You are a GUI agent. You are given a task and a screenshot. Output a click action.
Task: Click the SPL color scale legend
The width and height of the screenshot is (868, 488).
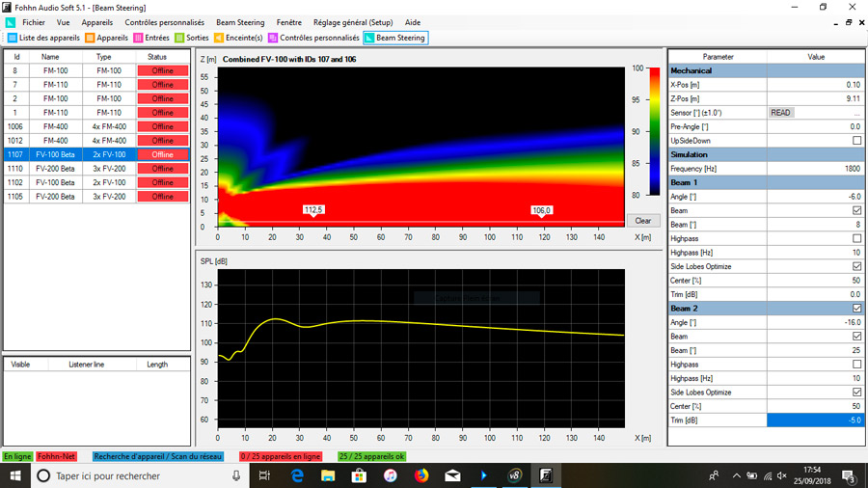pyautogui.click(x=654, y=132)
